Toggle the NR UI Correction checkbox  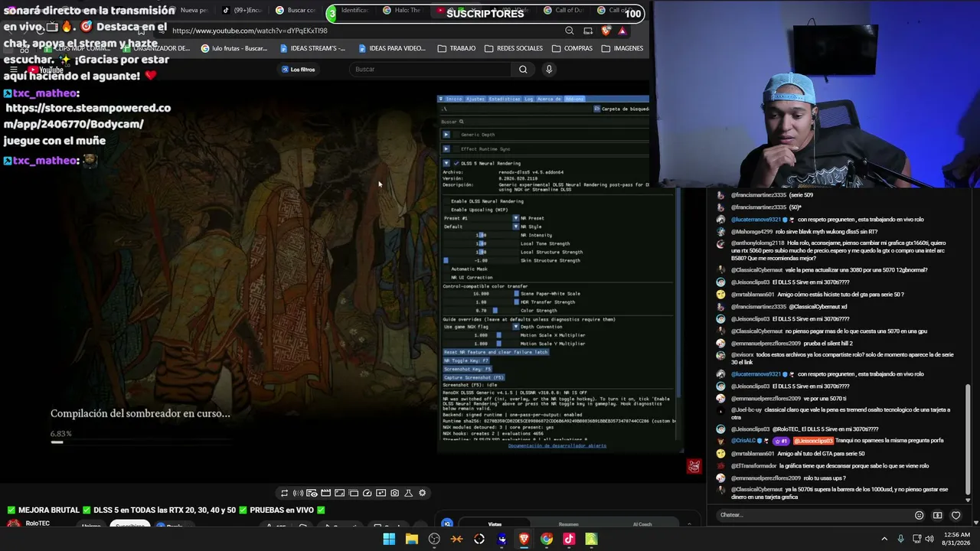coord(446,277)
